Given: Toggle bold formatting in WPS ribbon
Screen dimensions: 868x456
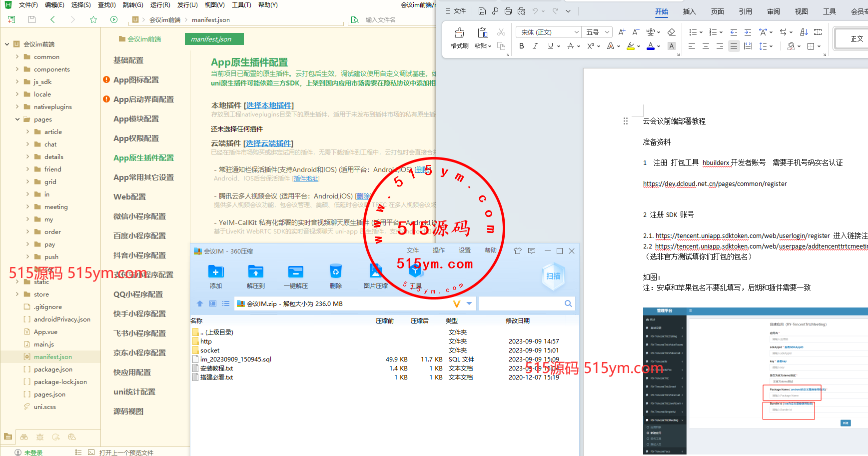Looking at the screenshot, I should (522, 46).
